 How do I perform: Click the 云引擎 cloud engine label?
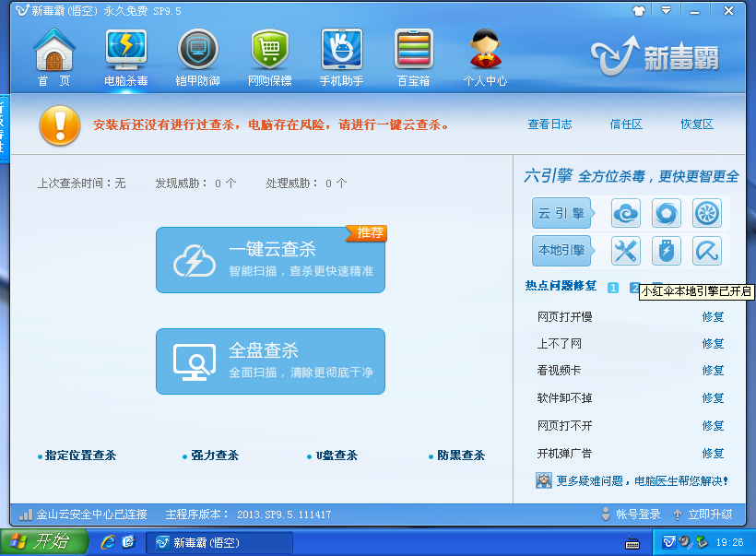(562, 213)
